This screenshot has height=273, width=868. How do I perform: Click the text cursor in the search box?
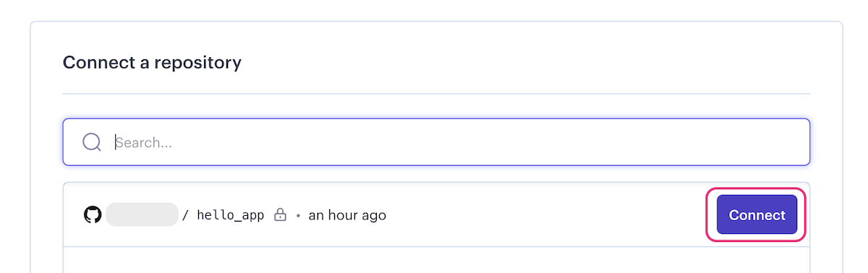[116, 142]
